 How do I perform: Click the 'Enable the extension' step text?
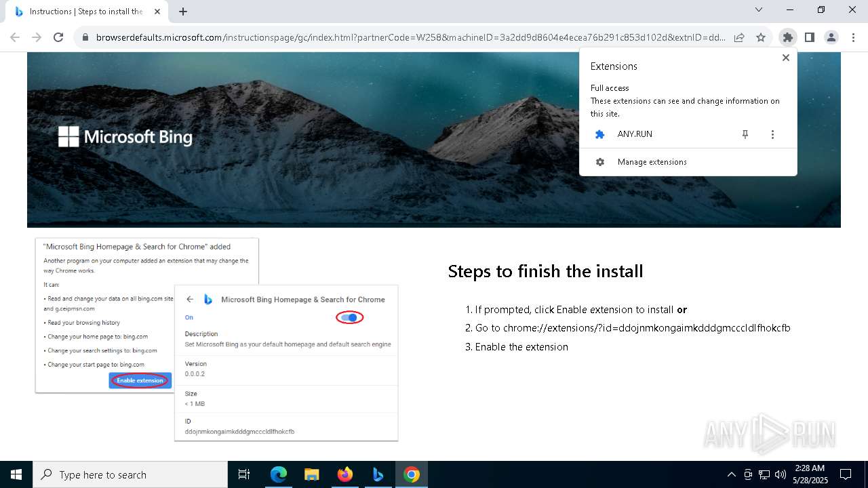click(521, 347)
